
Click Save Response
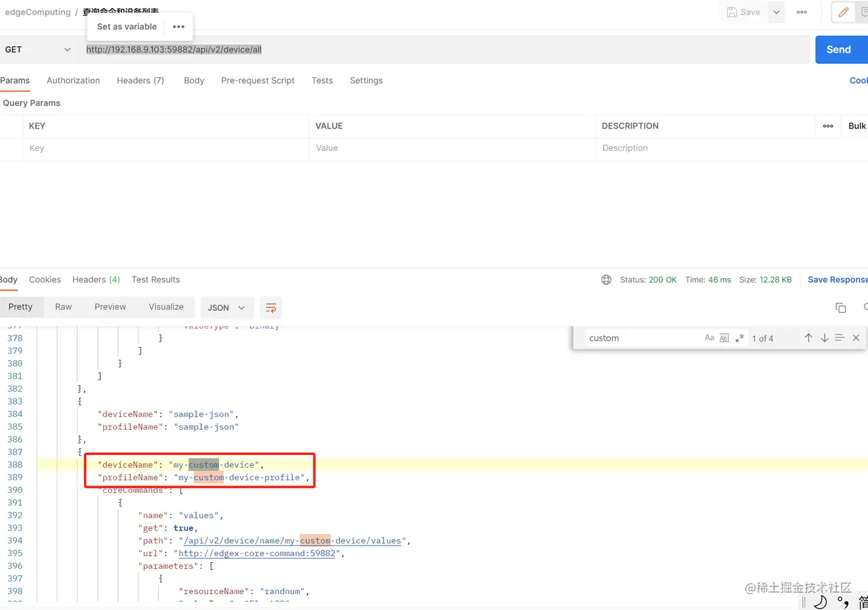(x=837, y=280)
